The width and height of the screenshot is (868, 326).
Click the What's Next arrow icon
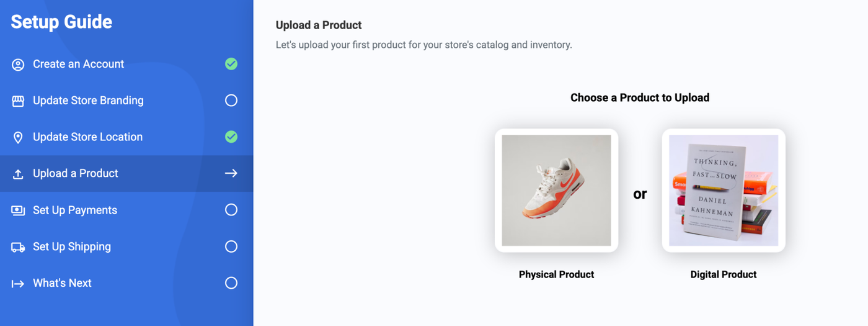click(x=18, y=284)
